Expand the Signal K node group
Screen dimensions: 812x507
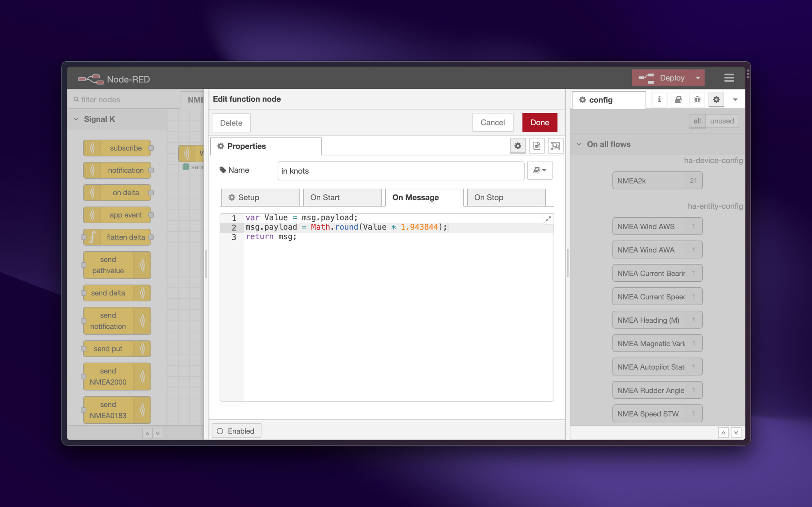[76, 119]
